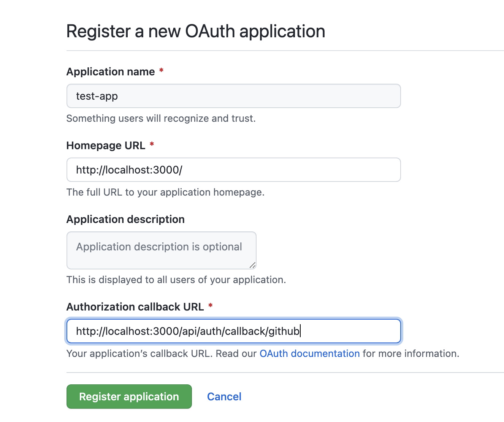This screenshot has height=422, width=504.
Task: Click the "Application name" label
Action: point(111,72)
